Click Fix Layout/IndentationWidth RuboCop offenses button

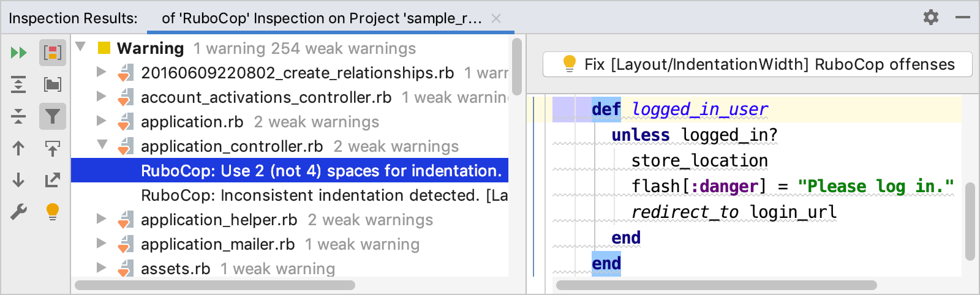757,64
